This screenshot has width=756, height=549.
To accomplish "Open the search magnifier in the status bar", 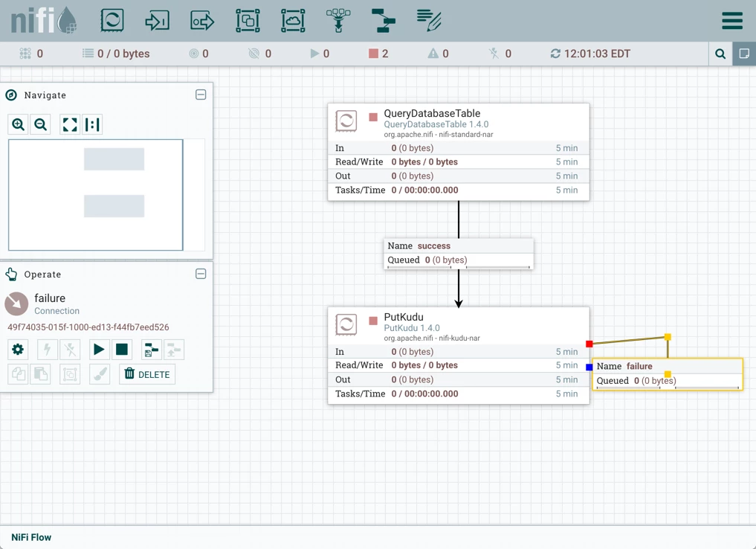I will (720, 54).
